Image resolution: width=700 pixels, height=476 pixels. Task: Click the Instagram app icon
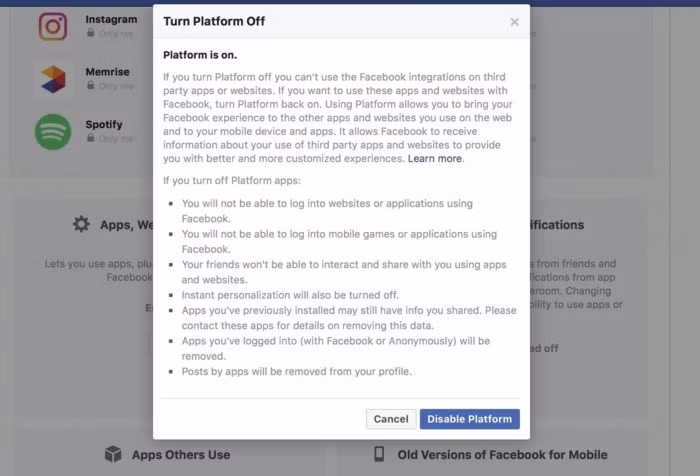tap(53, 26)
